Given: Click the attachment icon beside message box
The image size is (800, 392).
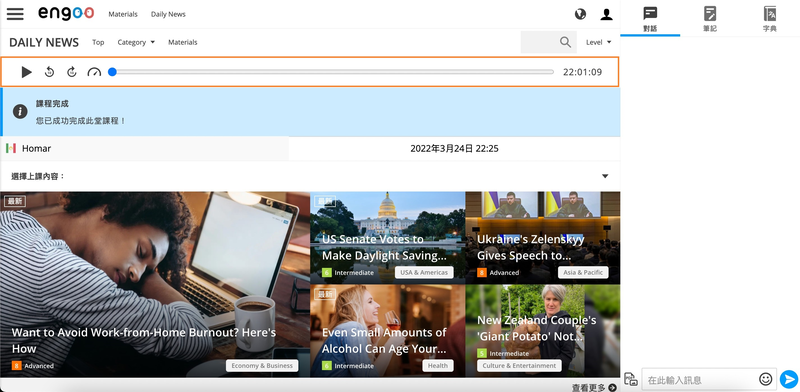Looking at the screenshot, I should [631, 379].
